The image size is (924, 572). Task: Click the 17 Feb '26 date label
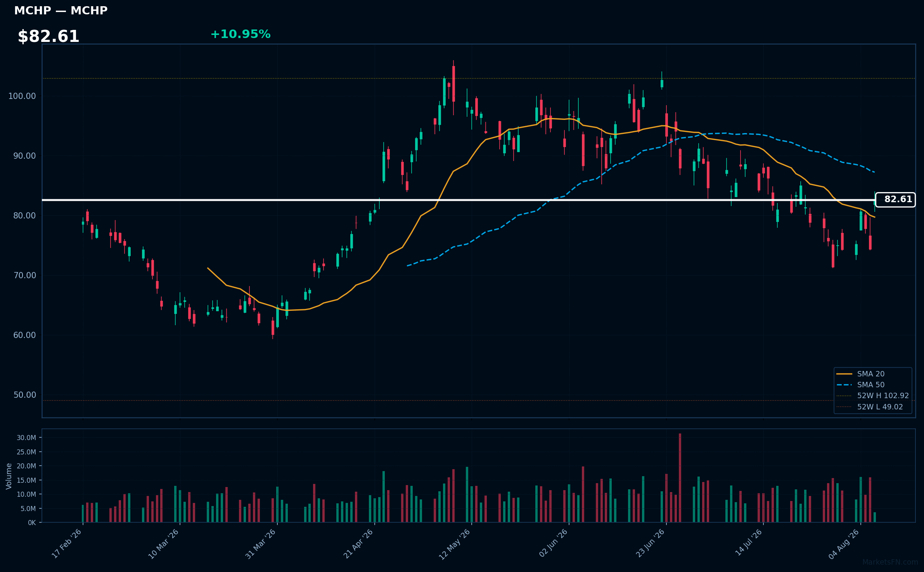pyautogui.click(x=66, y=544)
